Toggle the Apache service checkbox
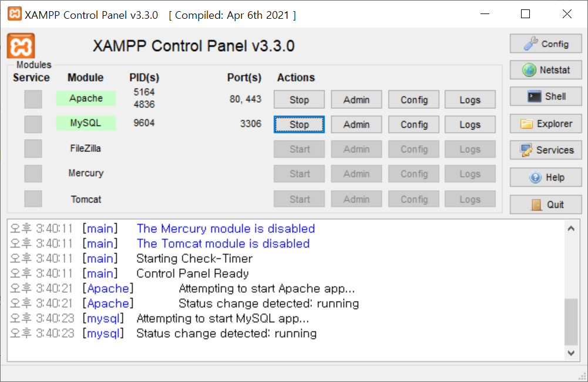 pyautogui.click(x=33, y=99)
